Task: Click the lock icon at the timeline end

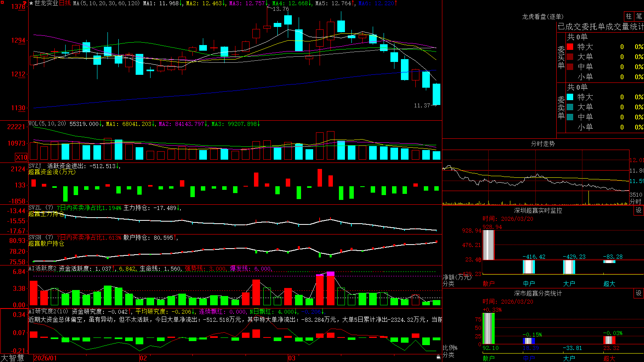Action: [438, 357]
